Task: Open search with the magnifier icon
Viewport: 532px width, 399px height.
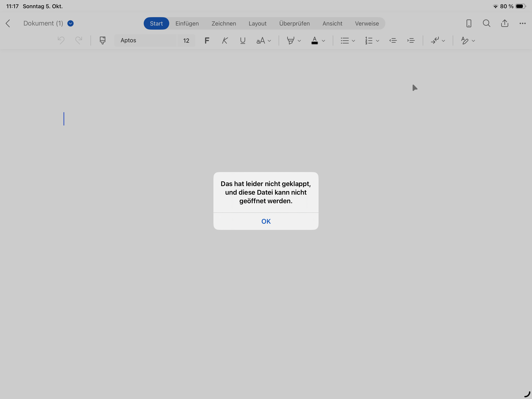Action: 486,23
